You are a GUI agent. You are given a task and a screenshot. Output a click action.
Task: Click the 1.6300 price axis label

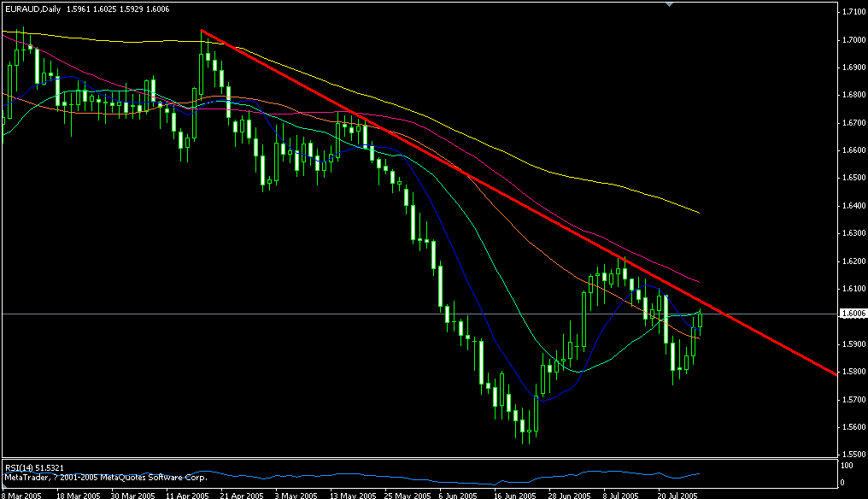coord(853,233)
